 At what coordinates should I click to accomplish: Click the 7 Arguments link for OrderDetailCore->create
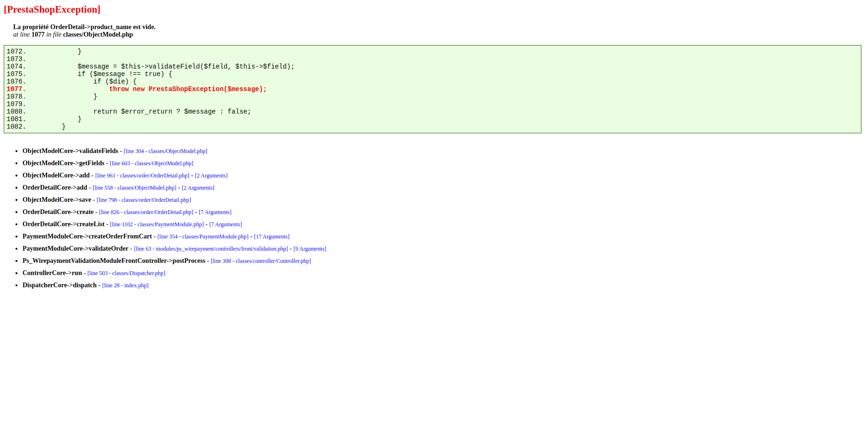pyautogui.click(x=215, y=212)
